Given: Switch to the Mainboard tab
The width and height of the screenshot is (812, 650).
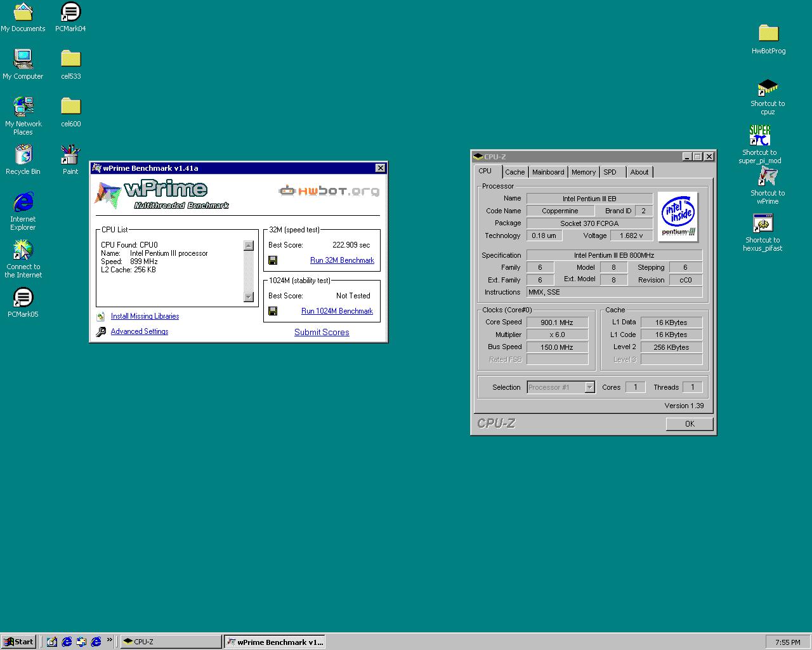Looking at the screenshot, I should coord(548,172).
